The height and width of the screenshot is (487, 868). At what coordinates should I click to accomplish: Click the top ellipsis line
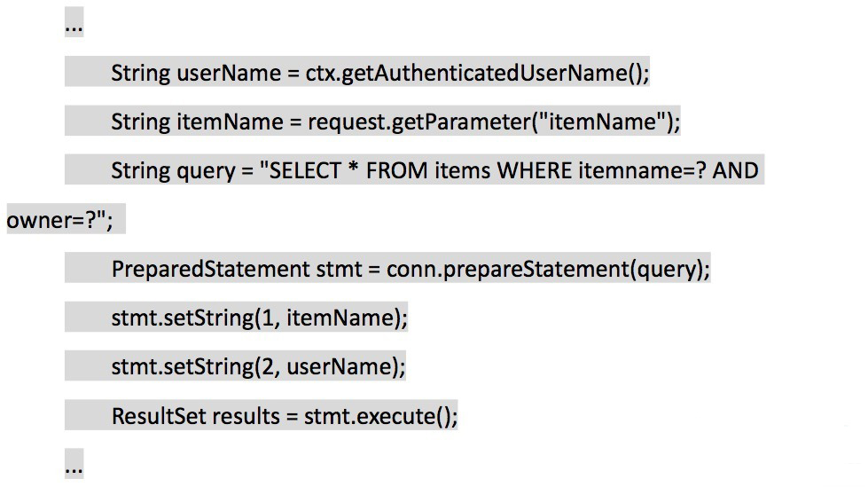pos(74,24)
